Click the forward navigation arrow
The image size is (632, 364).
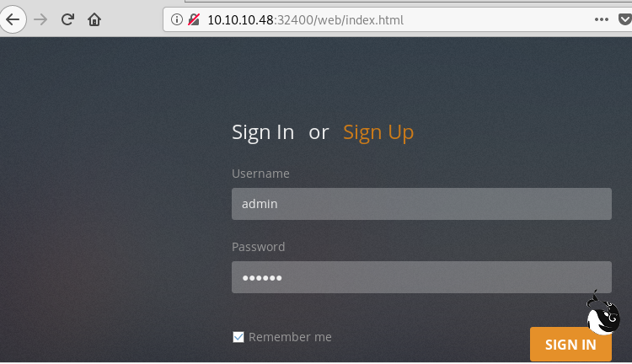pos(40,19)
